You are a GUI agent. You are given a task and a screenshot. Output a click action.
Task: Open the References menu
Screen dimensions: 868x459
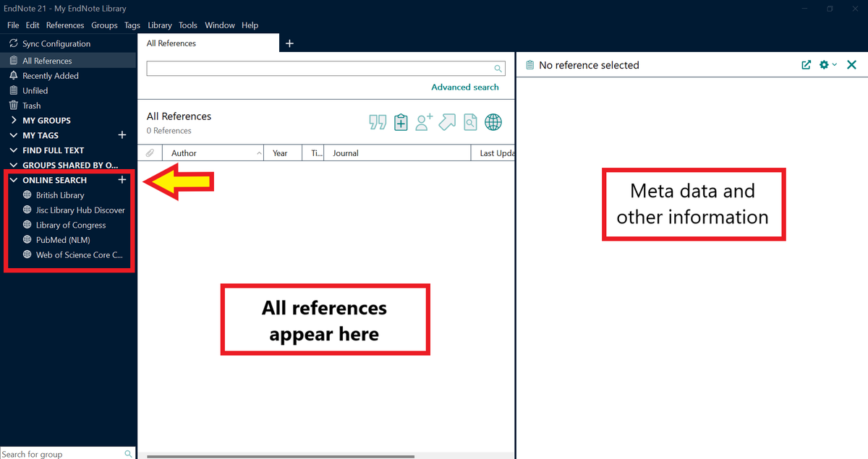click(x=65, y=25)
